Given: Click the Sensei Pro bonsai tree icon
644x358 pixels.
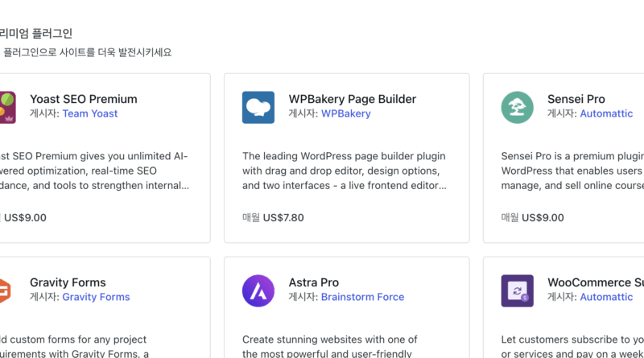Looking at the screenshot, I should (517, 108).
